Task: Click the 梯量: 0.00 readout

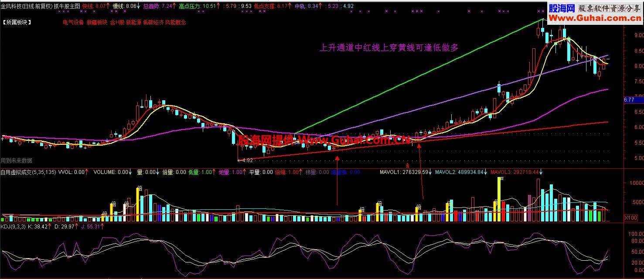Action: pos(317,172)
